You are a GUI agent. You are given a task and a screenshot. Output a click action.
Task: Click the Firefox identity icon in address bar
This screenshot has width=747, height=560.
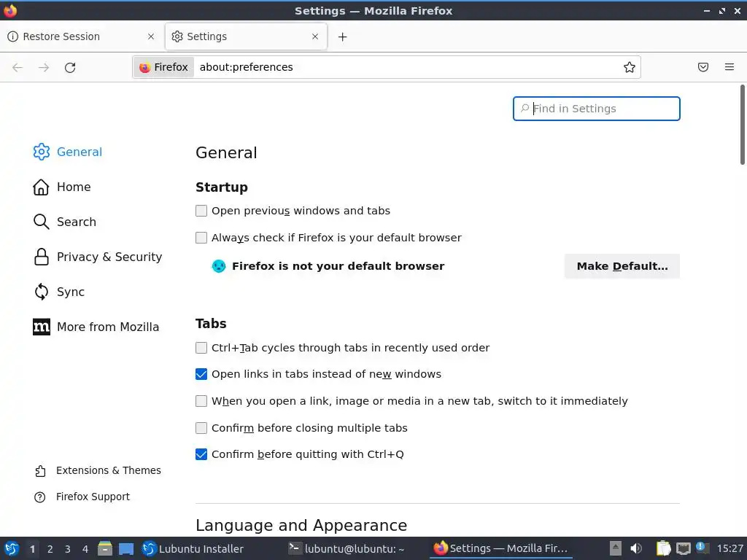pos(145,68)
